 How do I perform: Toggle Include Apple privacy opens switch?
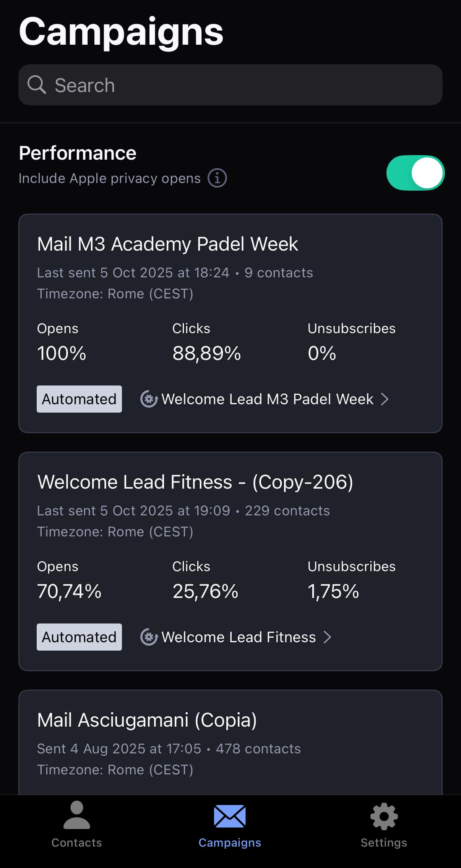pos(415,173)
